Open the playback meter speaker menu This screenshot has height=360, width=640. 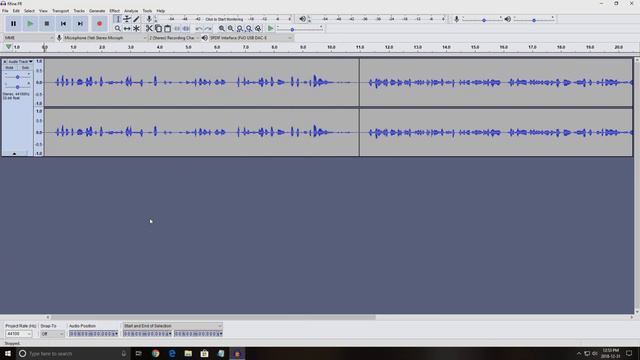(302, 19)
